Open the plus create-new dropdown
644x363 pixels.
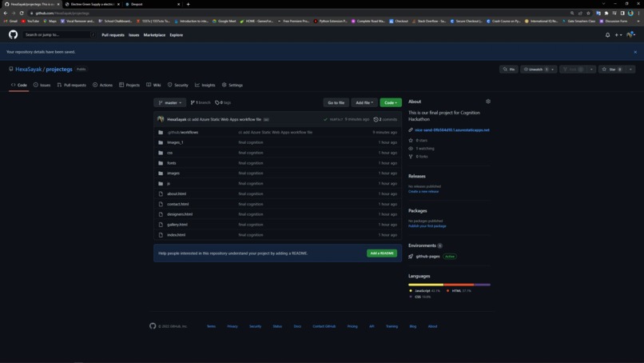point(618,35)
